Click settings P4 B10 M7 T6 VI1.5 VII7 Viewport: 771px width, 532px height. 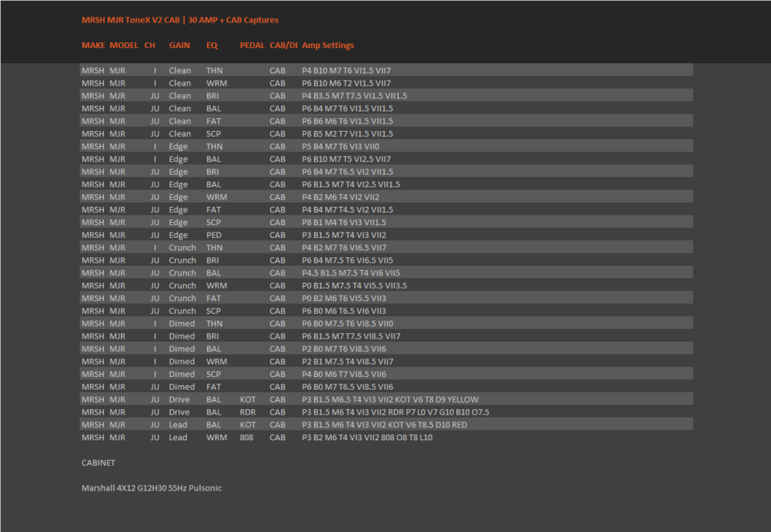346,71
